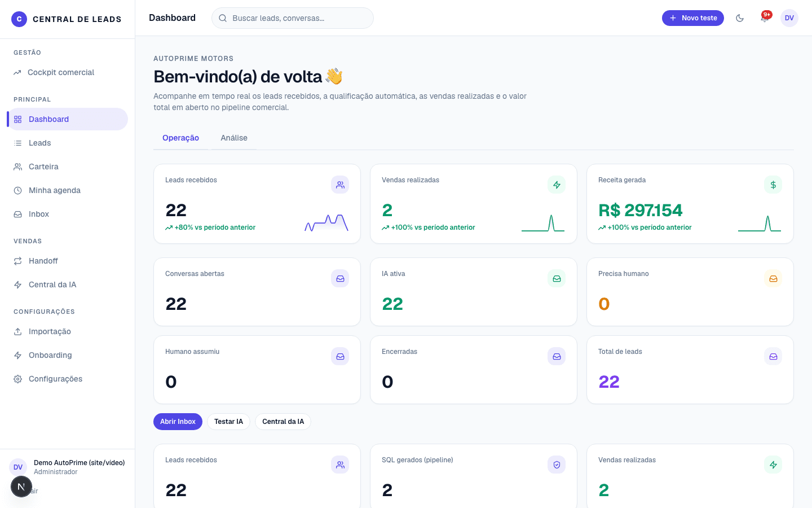
Task: Click the Administrador role label
Action: [56, 472]
